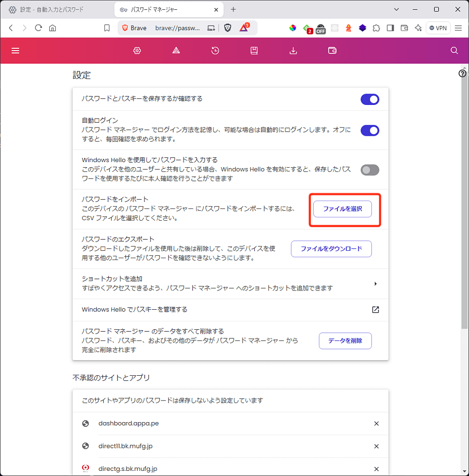Disable the パスワードとパスキーを保存するか確認する toggle

pyautogui.click(x=370, y=99)
